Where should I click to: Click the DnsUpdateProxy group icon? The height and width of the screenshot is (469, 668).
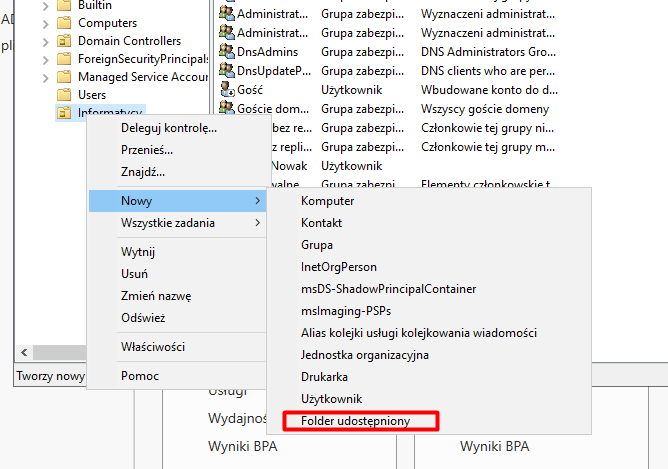coord(226,70)
